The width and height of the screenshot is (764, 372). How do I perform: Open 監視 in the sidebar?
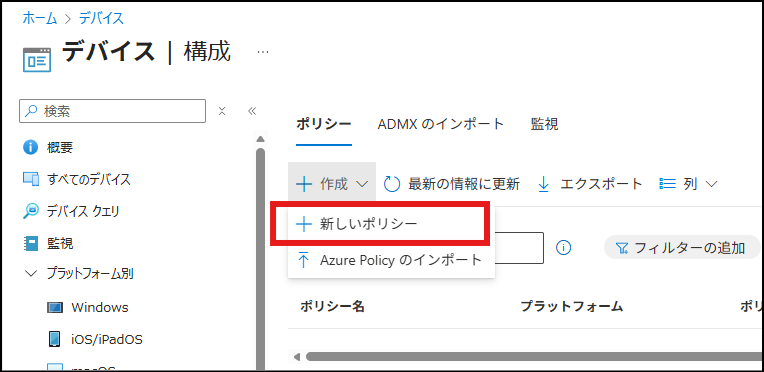[x=60, y=243]
